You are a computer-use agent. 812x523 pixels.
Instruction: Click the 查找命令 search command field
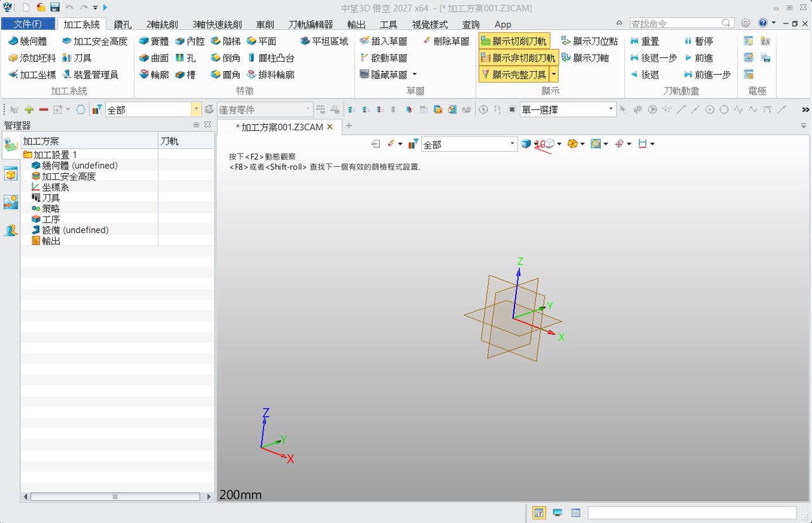coord(683,23)
